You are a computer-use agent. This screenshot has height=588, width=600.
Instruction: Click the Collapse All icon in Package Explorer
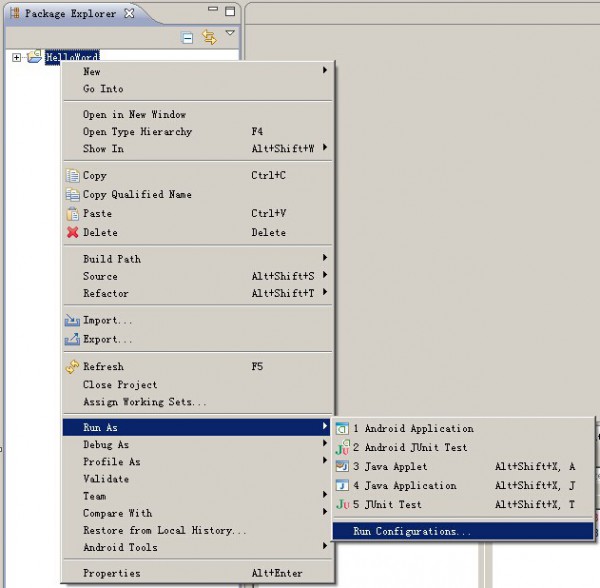coord(187,37)
